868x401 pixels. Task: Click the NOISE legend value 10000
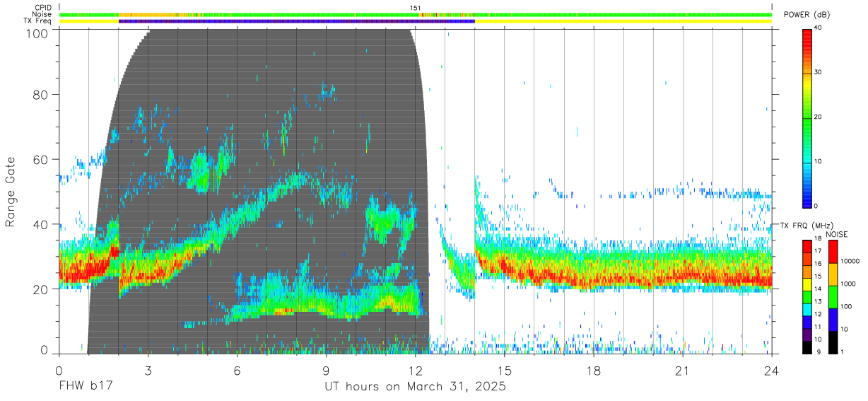[849, 261]
